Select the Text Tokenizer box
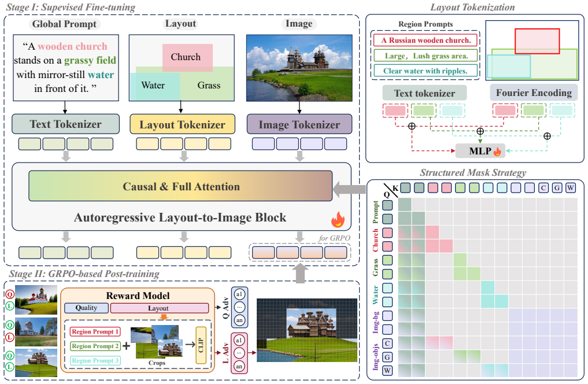The height and width of the screenshot is (384, 588). click(66, 124)
